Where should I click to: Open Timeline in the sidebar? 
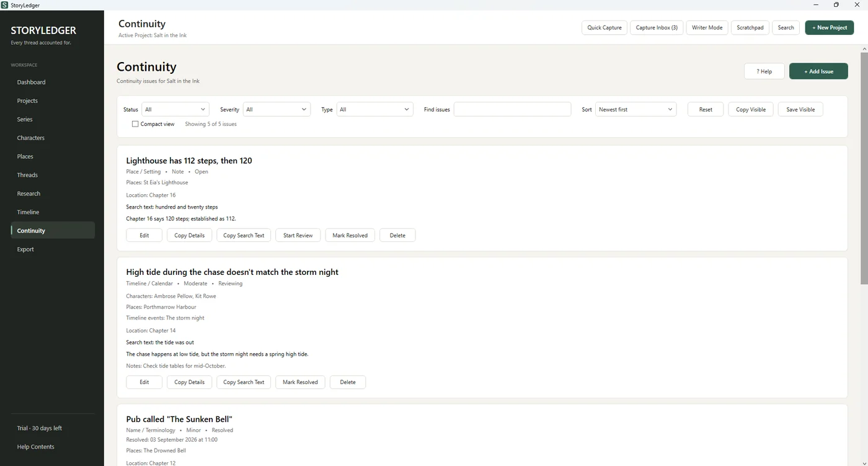tap(53, 212)
